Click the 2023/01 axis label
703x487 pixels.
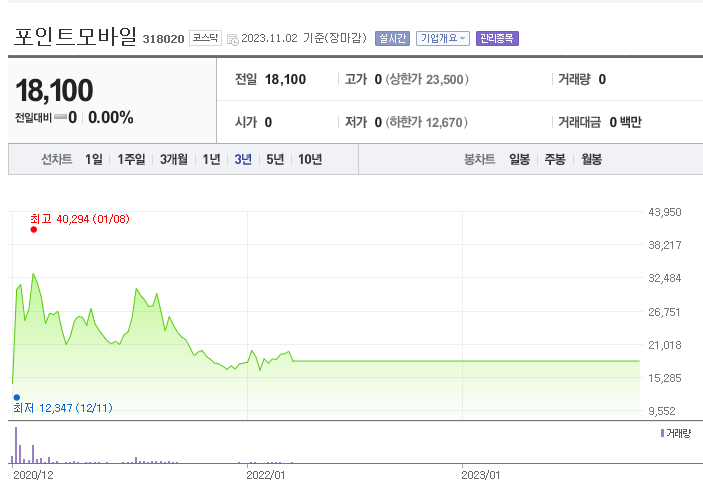[481, 475]
